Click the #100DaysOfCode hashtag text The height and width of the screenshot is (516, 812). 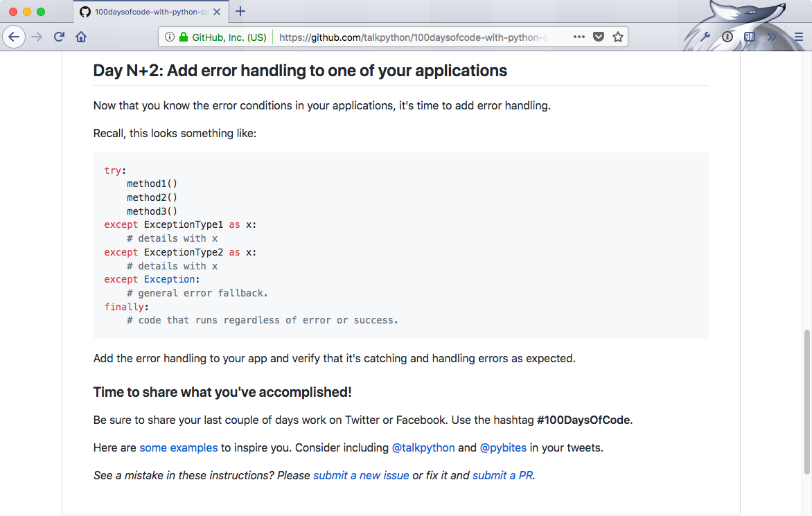click(x=583, y=420)
